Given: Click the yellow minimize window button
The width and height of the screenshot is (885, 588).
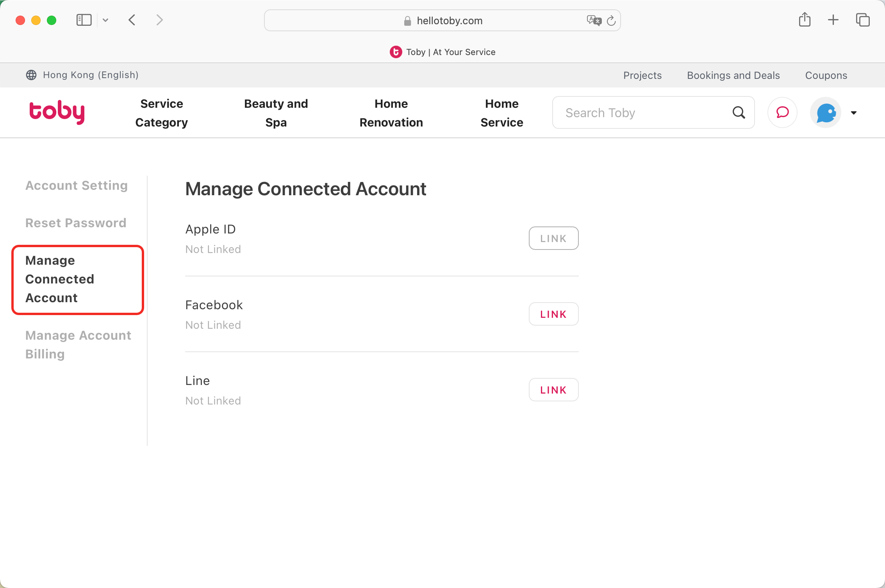Looking at the screenshot, I should 36,20.
